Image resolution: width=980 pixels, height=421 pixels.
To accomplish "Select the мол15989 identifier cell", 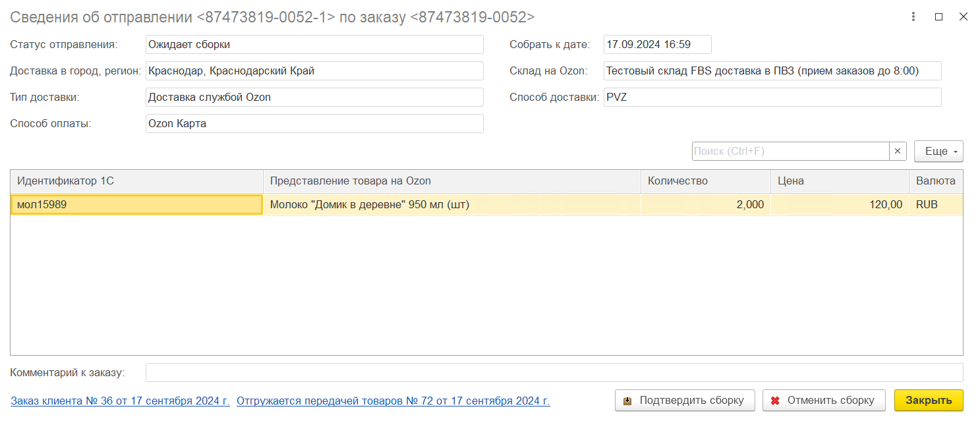I will (x=136, y=205).
